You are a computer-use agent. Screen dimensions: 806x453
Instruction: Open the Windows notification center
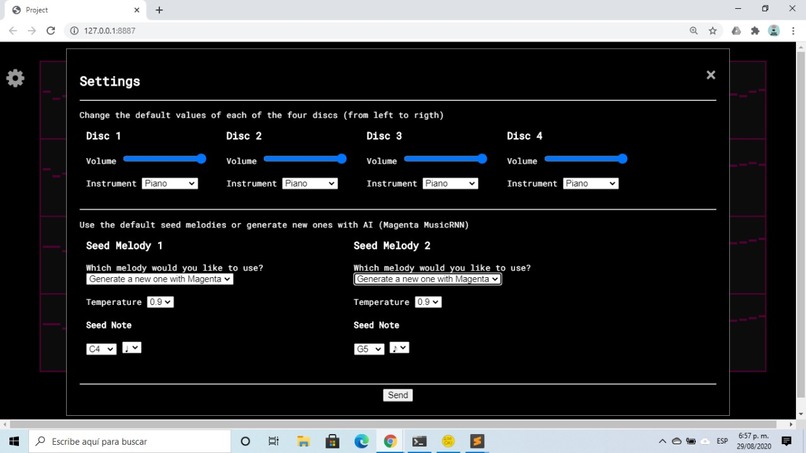[x=786, y=441]
